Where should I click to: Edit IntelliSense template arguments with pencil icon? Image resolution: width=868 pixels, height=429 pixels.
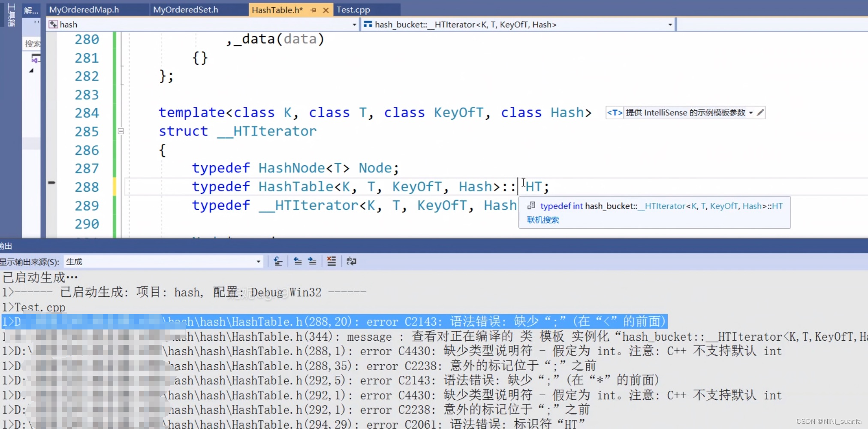point(760,113)
